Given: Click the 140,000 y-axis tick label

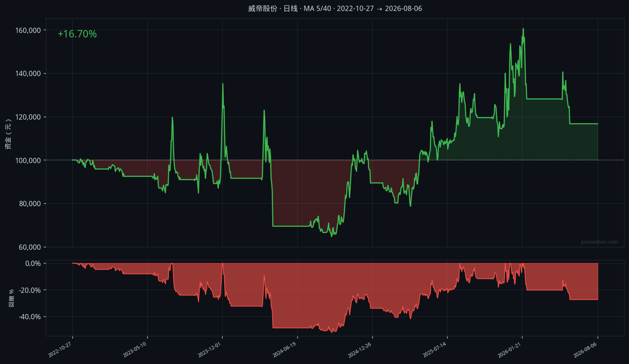Looking at the screenshot, I should pos(28,74).
